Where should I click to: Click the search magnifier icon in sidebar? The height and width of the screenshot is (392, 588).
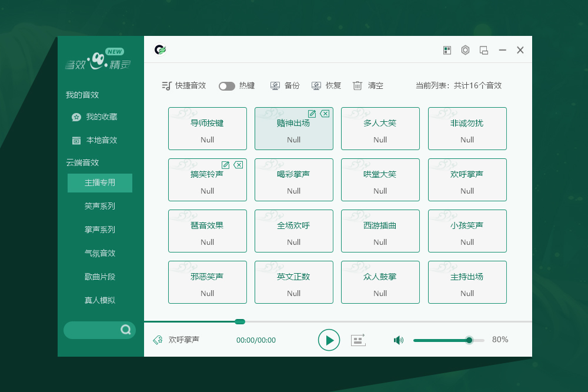125,330
